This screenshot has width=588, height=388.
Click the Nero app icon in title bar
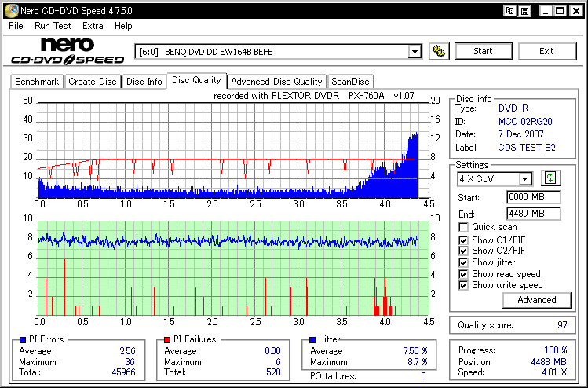tap(9, 10)
